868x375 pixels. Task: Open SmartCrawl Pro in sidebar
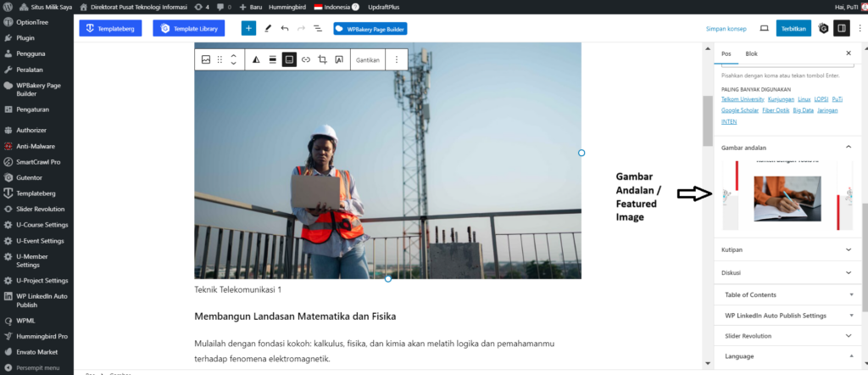[36, 162]
